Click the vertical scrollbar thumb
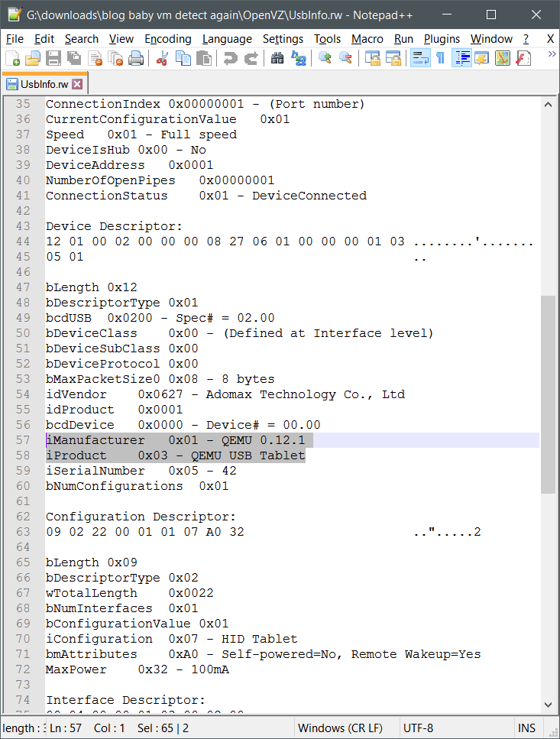560x739 pixels. click(x=548, y=394)
